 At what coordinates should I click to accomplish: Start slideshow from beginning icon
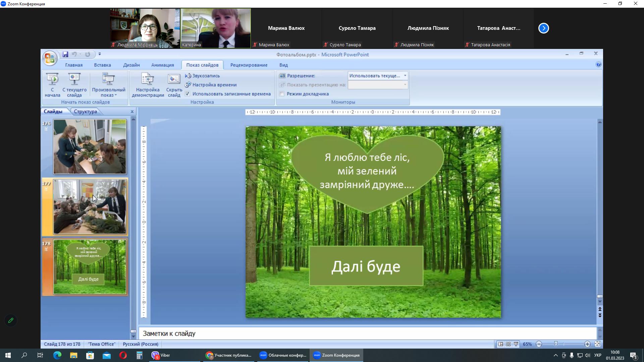(x=52, y=79)
